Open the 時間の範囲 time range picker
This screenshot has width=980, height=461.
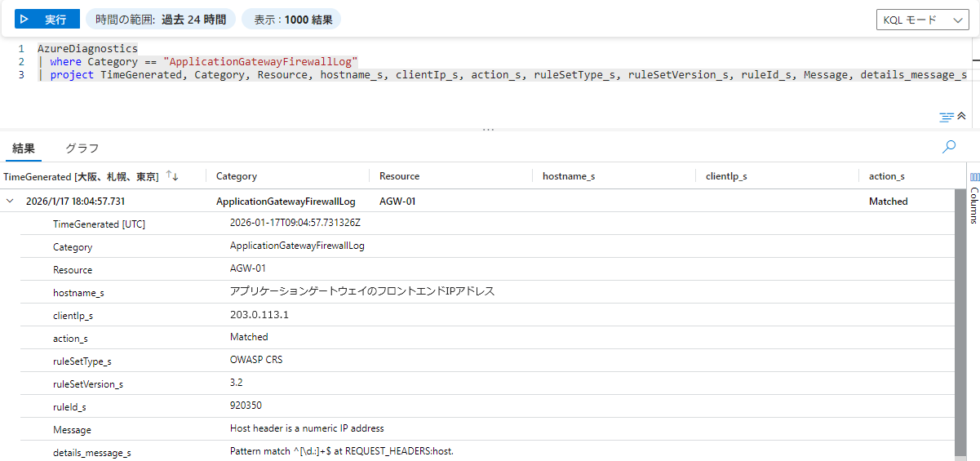(x=161, y=20)
